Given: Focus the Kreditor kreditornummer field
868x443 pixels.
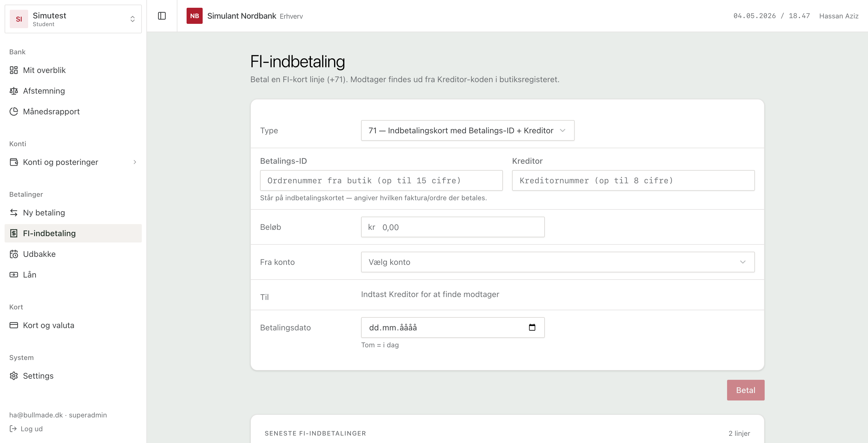Looking at the screenshot, I should point(633,180).
